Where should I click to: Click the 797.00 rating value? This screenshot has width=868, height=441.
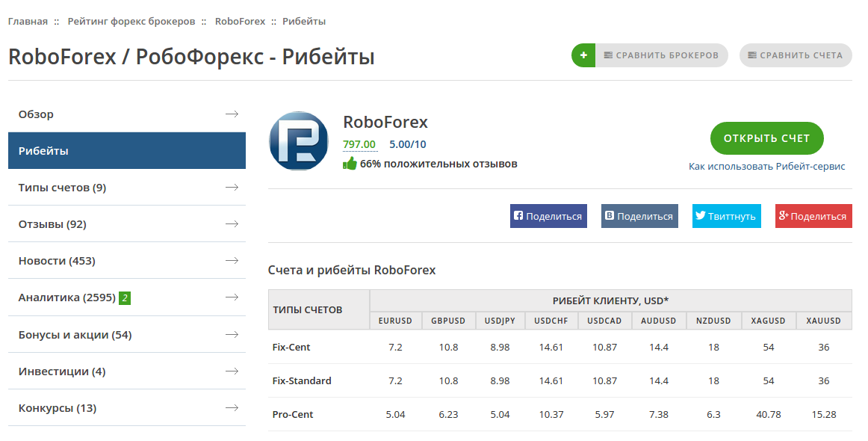click(x=359, y=144)
